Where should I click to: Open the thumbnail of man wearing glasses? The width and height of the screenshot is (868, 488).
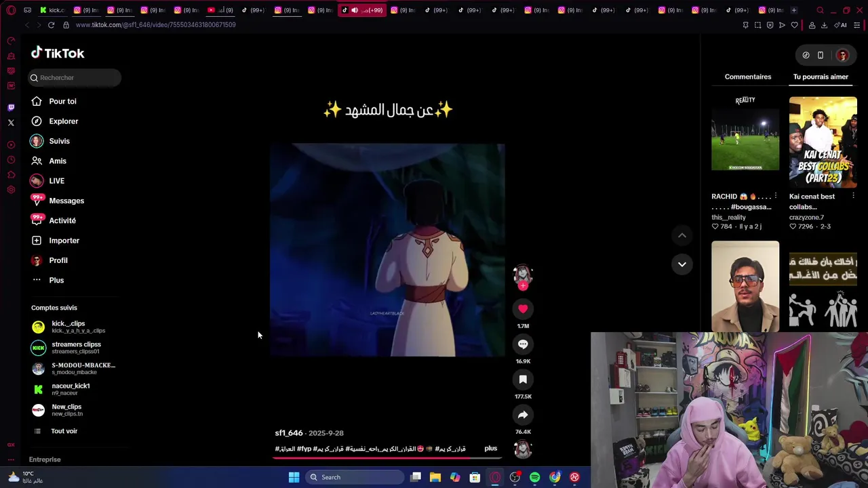coord(745,286)
